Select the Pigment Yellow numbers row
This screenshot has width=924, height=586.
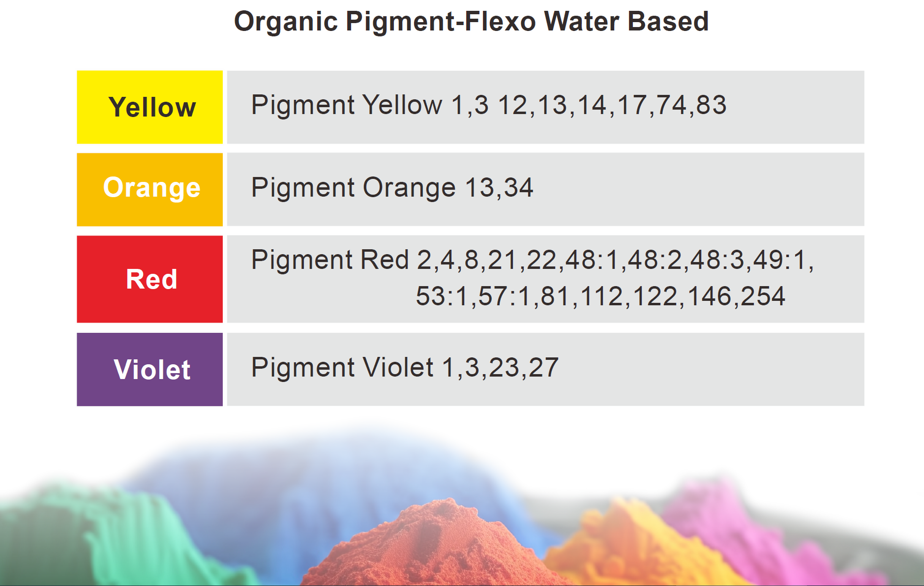tap(545, 107)
